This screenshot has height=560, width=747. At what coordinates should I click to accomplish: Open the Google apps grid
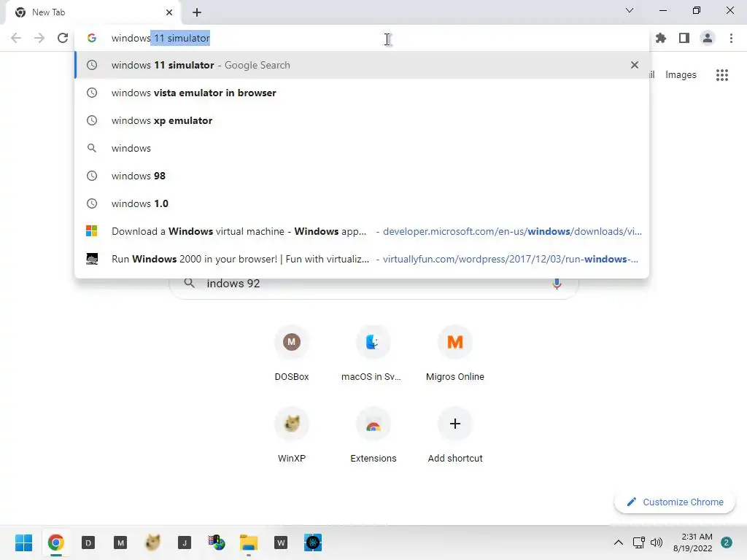coord(721,75)
